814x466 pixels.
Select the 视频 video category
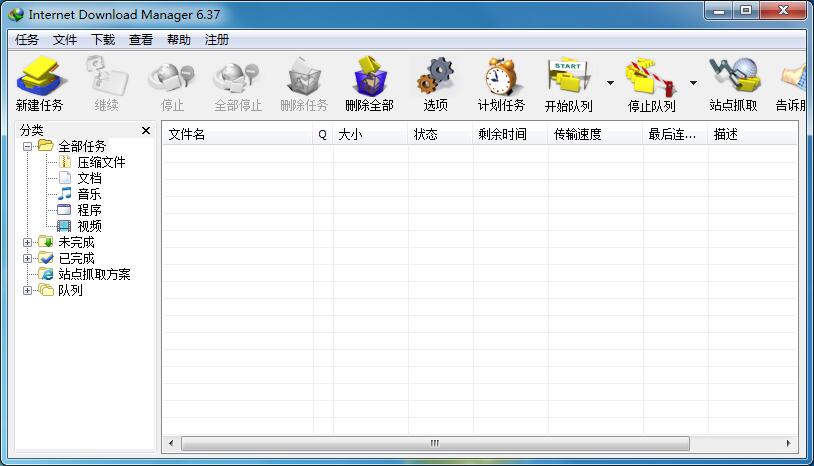coord(89,226)
